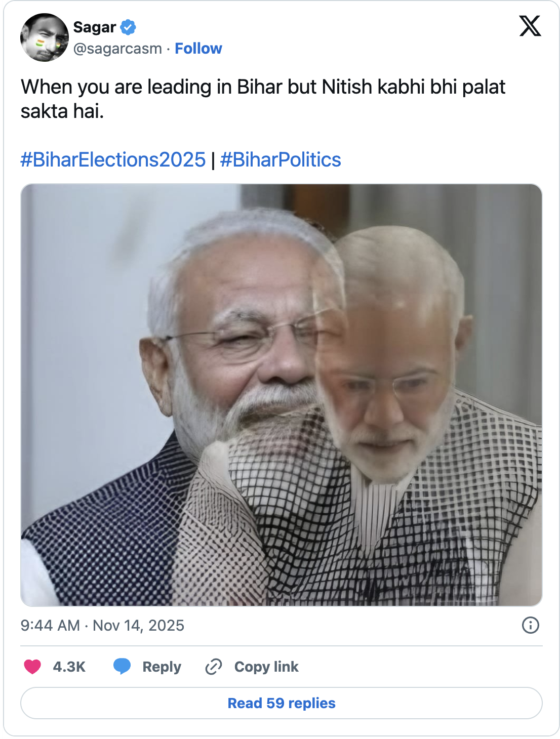
Task: Open replies via the speech bubble icon
Action: point(123,667)
